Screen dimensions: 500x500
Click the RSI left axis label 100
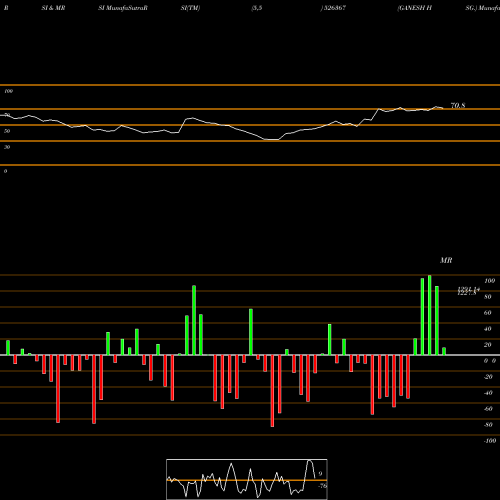tap(8, 91)
